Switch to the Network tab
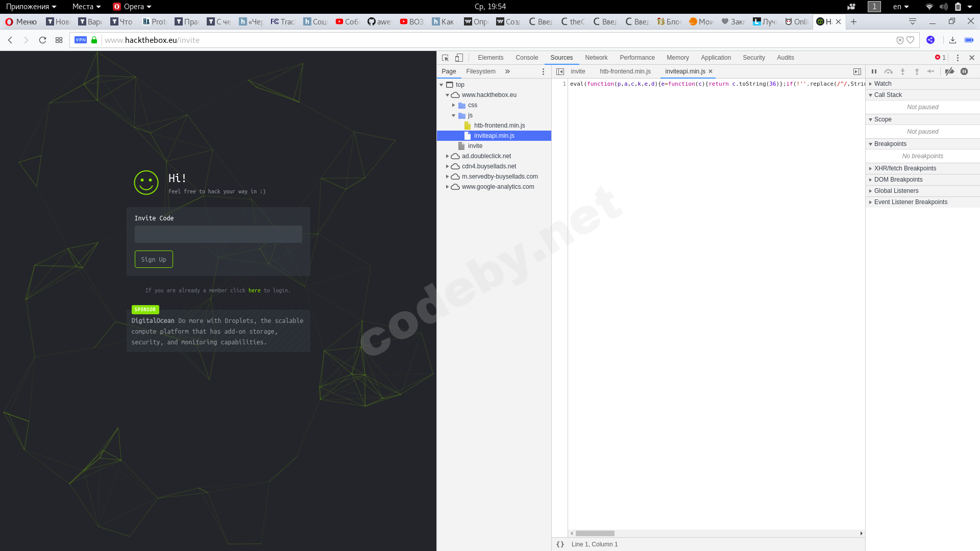Viewport: 980px width, 551px height. tap(596, 58)
